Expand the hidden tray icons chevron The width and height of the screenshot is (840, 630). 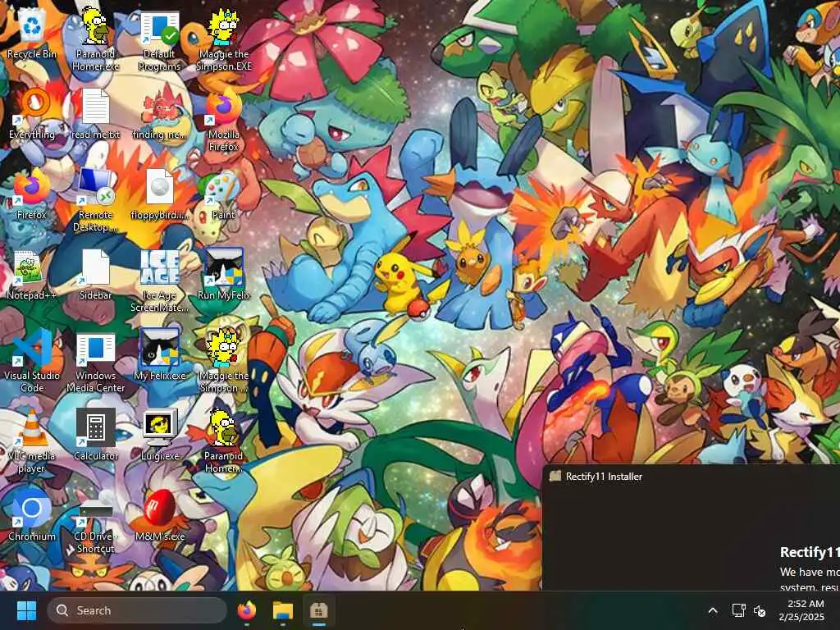(x=713, y=610)
